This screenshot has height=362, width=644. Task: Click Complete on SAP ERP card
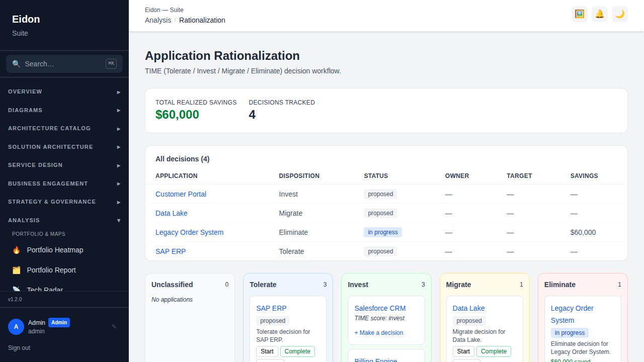point(297,351)
